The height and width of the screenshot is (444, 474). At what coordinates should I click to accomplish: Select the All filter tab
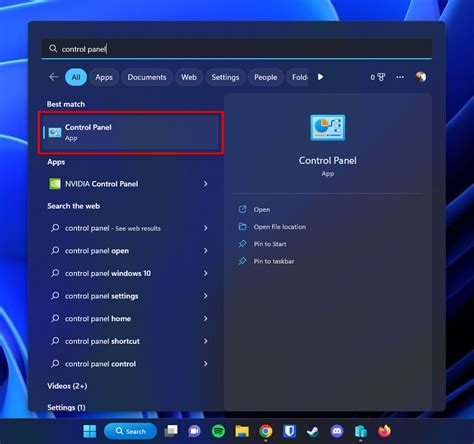tap(76, 77)
